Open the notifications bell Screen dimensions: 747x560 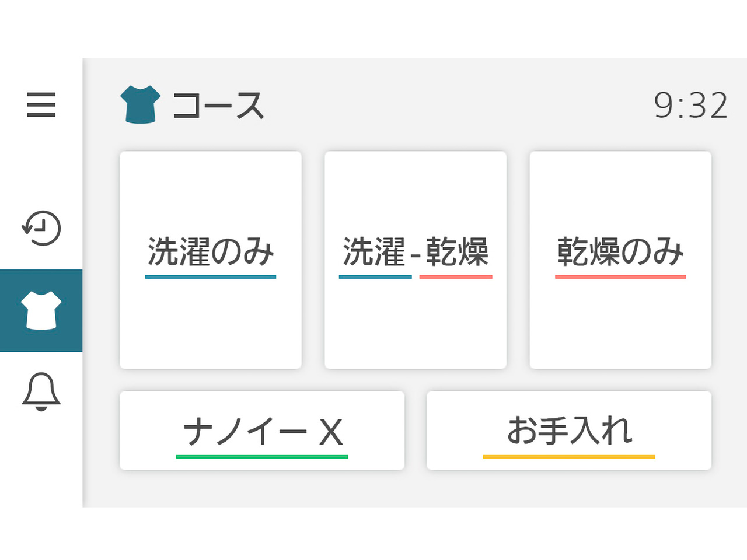[41, 391]
